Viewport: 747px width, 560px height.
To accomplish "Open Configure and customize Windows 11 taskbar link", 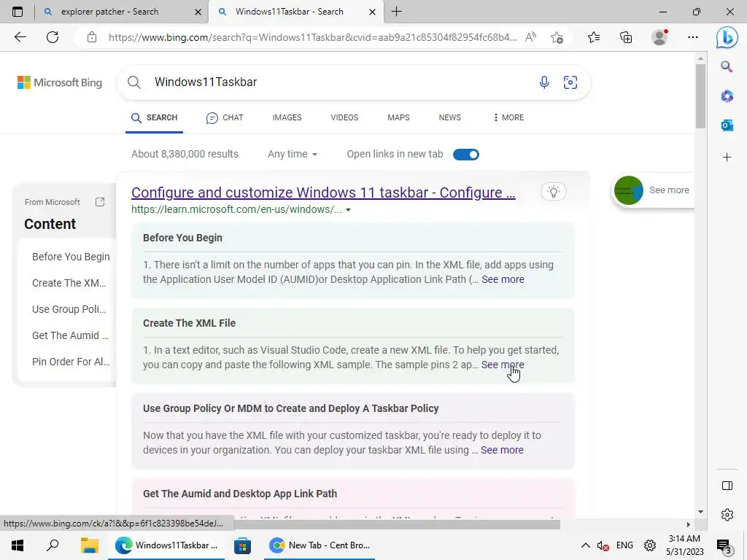I will [x=323, y=192].
